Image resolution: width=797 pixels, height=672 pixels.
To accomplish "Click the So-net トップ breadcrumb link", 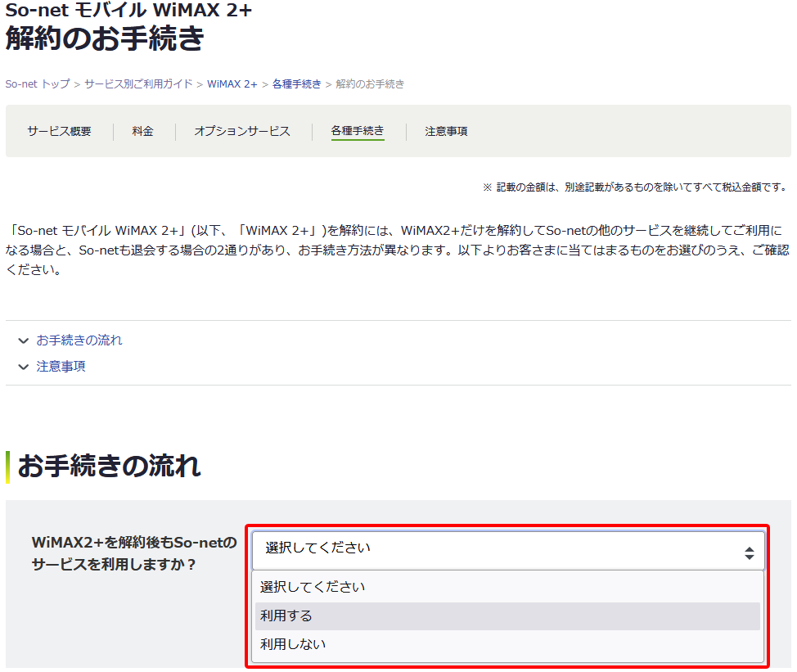I will pos(38,84).
